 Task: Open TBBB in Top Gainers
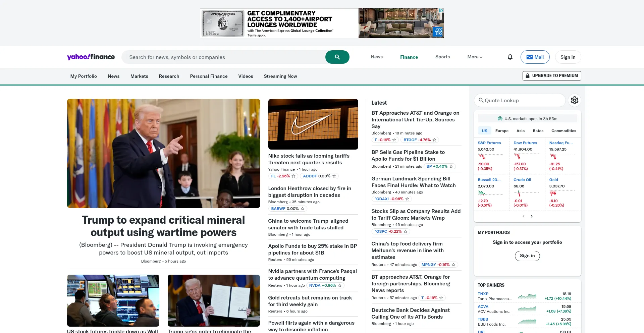[483, 319]
